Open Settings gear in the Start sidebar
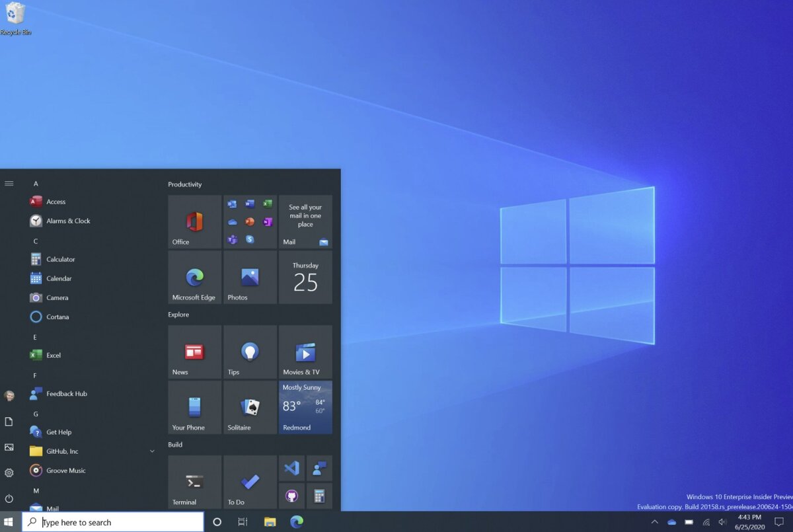The image size is (793, 532). pos(9,473)
